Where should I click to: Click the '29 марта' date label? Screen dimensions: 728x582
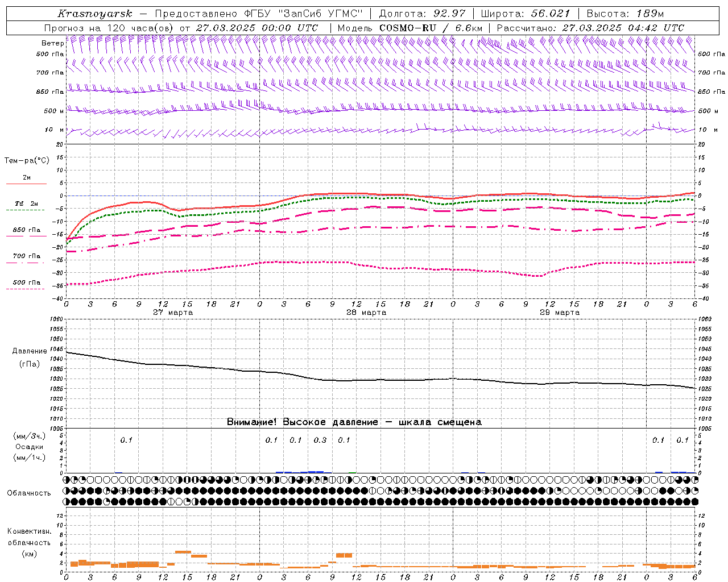click(560, 312)
